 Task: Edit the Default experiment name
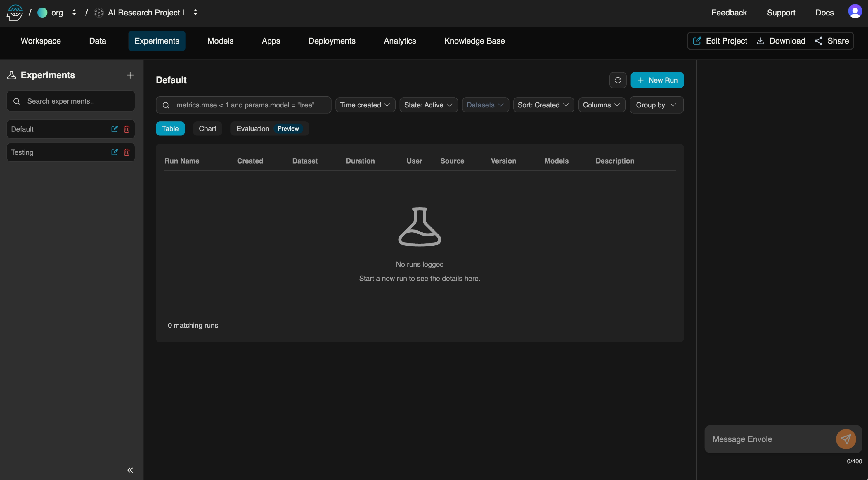click(115, 129)
